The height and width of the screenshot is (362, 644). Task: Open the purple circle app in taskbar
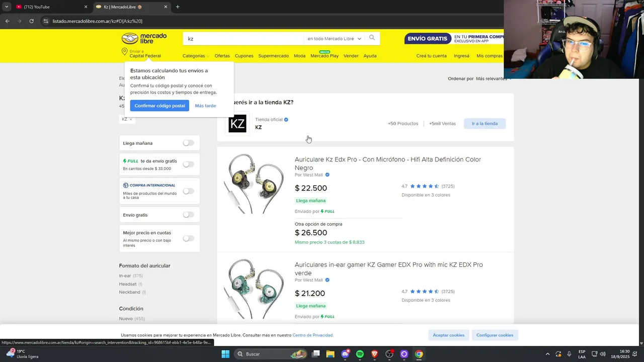(404, 354)
